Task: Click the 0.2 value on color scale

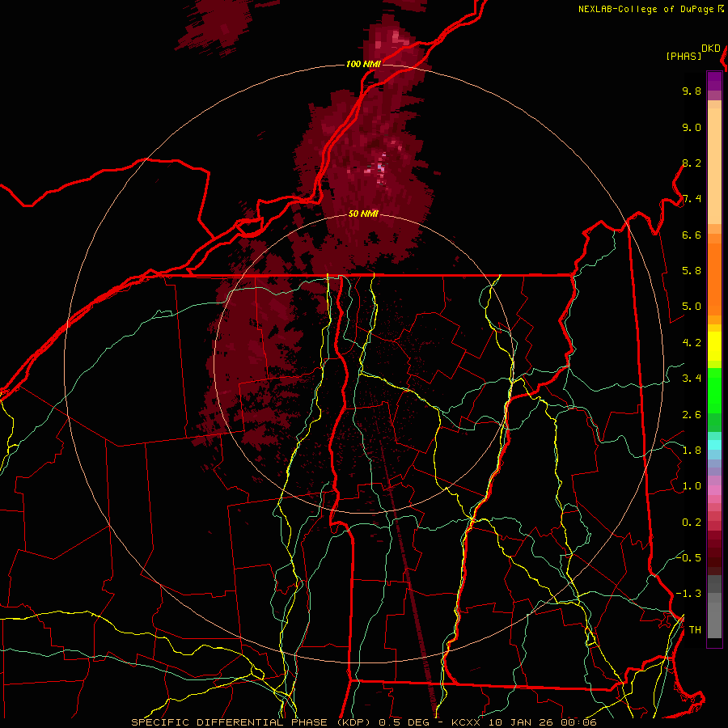Action: (x=692, y=523)
